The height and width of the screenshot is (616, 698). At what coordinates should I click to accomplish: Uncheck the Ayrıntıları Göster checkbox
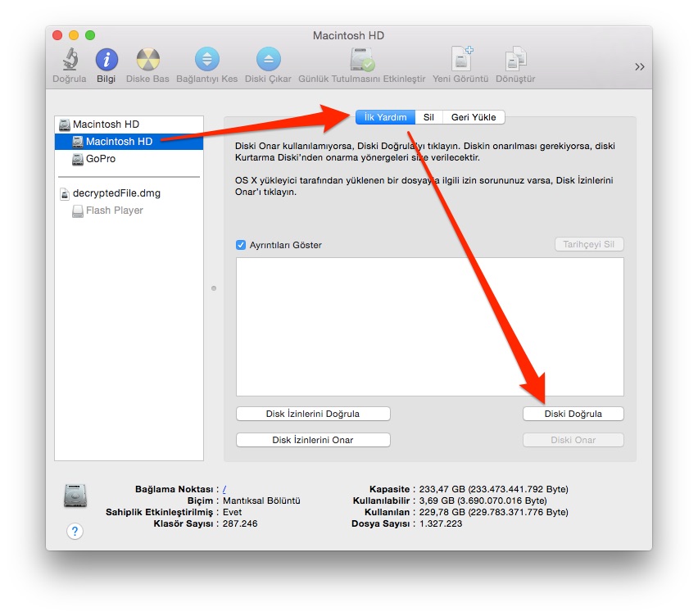[x=241, y=245]
